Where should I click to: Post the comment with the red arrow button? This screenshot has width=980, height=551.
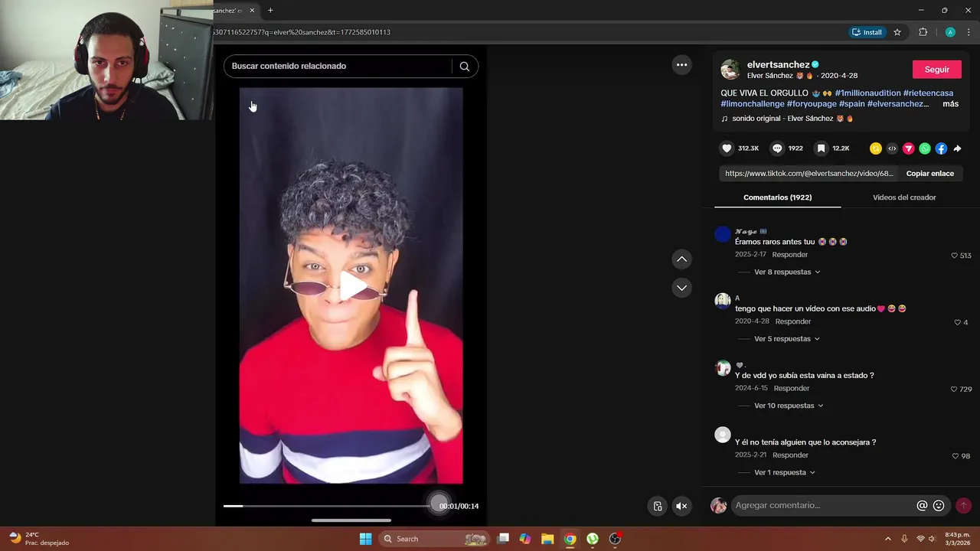pyautogui.click(x=963, y=506)
